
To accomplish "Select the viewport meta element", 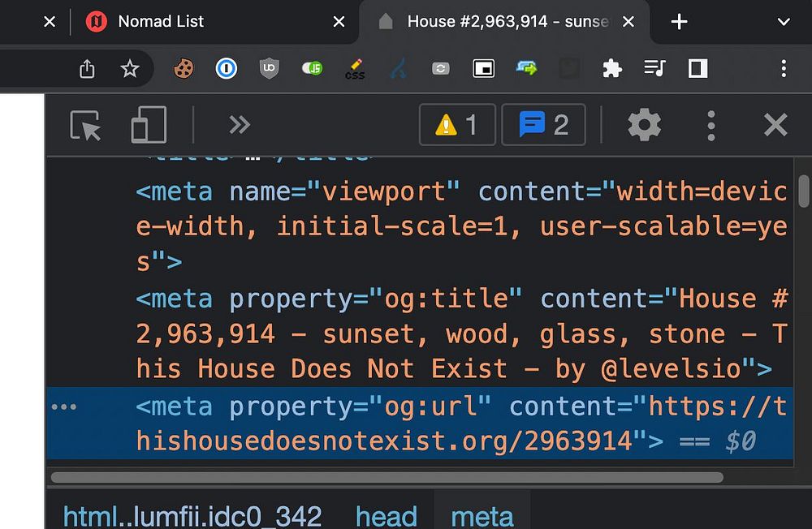I will click(420, 226).
